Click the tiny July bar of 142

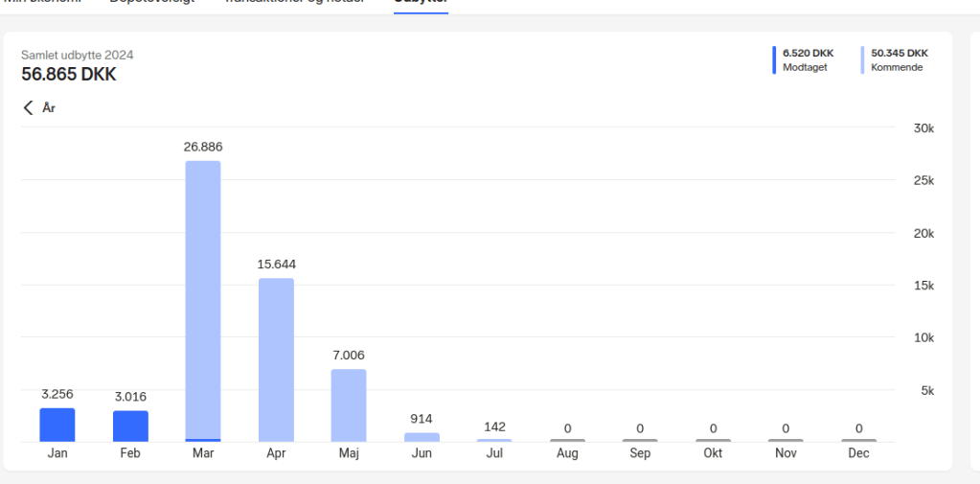tap(494, 440)
